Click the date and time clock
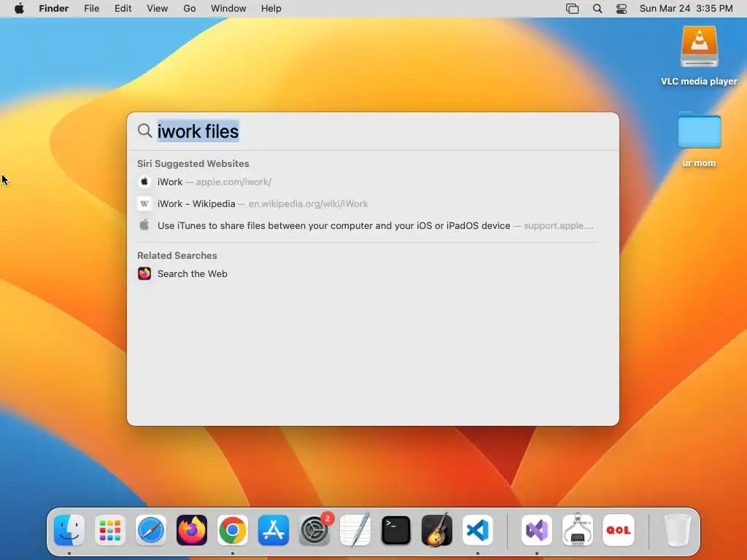Image resolution: width=747 pixels, height=560 pixels. point(686,9)
